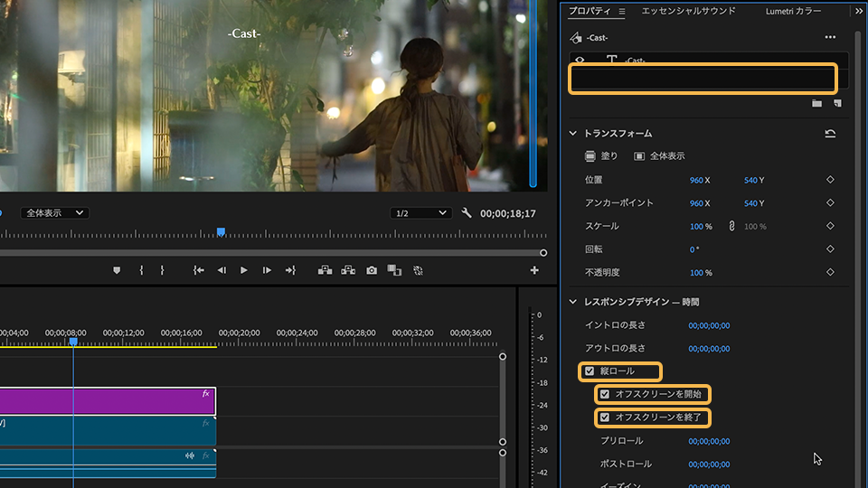
Task: Open monitor settings with the wrench icon
Action: [x=467, y=213]
